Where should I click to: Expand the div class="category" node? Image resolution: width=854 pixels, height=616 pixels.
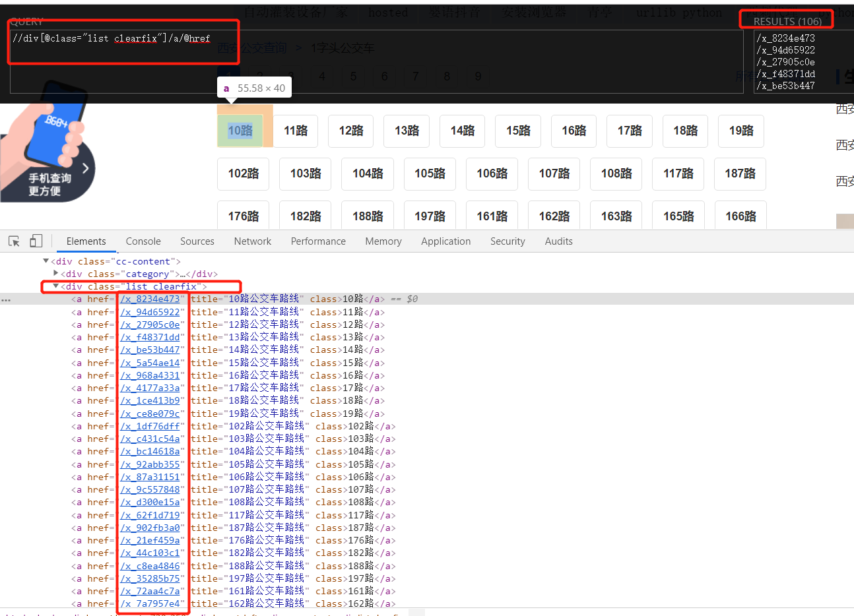point(56,274)
